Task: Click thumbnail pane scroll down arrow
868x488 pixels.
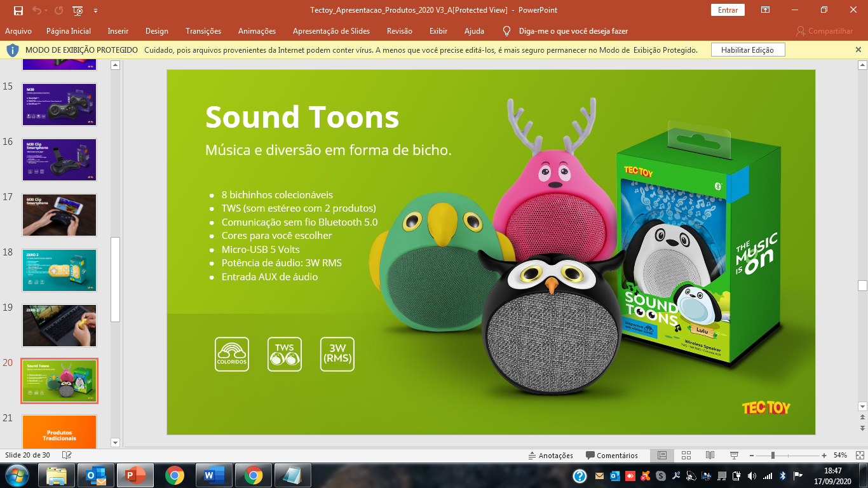Action: pos(115,442)
